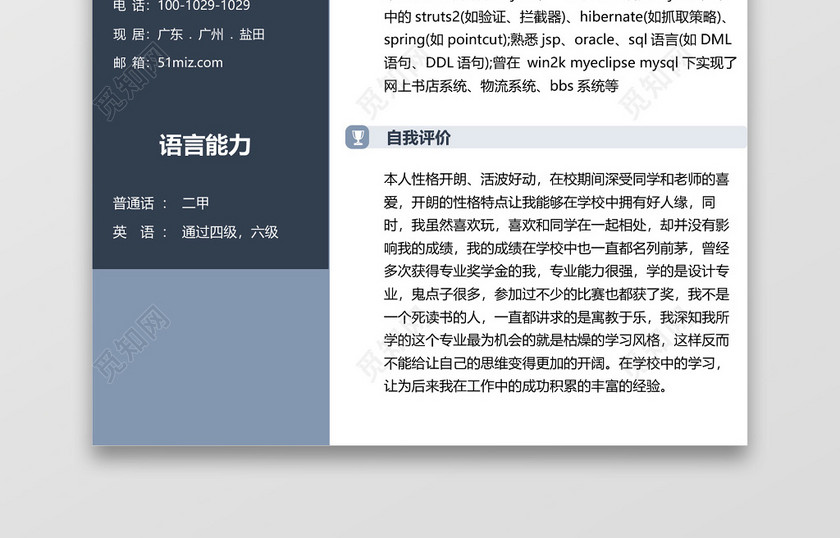Click the line with win2k myeclipse mysql
This screenshot has height=538, width=840.
(560, 63)
